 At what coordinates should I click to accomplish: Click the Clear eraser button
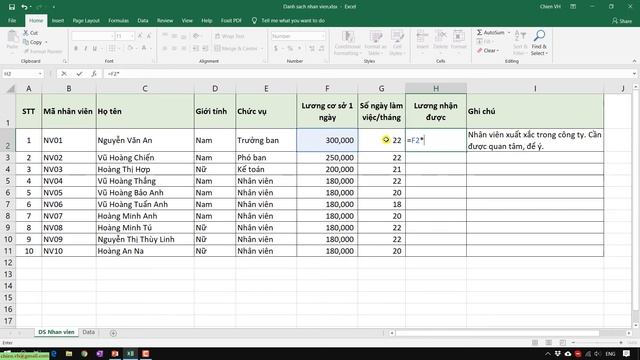(488, 51)
